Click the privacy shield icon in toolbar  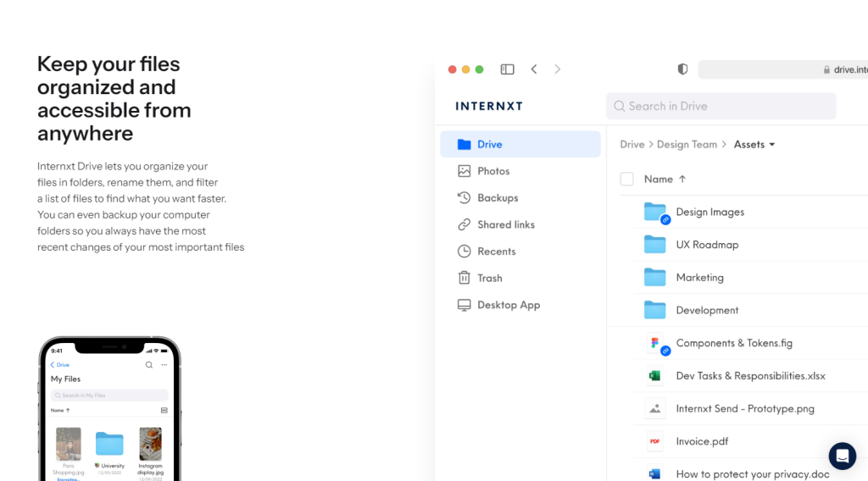pos(682,69)
